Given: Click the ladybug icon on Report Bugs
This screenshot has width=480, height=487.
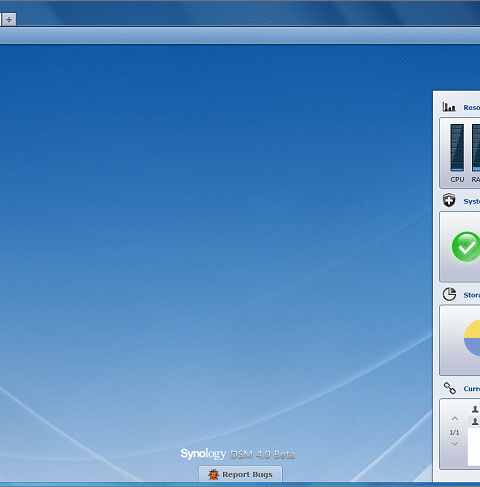Looking at the screenshot, I should (x=213, y=474).
